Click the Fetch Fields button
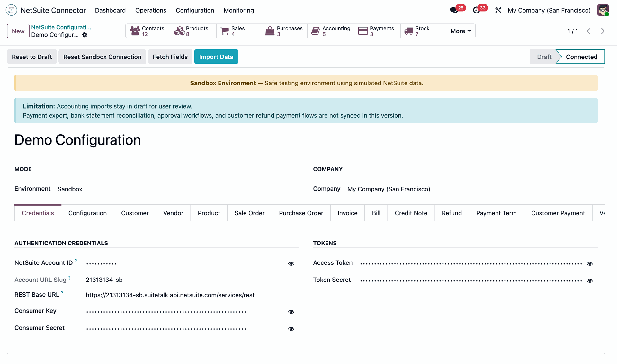The height and width of the screenshot is (364, 617). (170, 57)
